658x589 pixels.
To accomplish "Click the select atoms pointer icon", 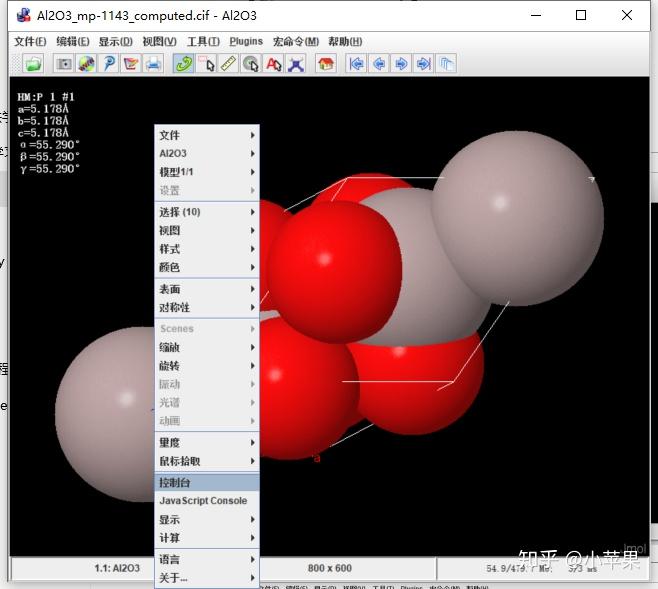I will (206, 63).
